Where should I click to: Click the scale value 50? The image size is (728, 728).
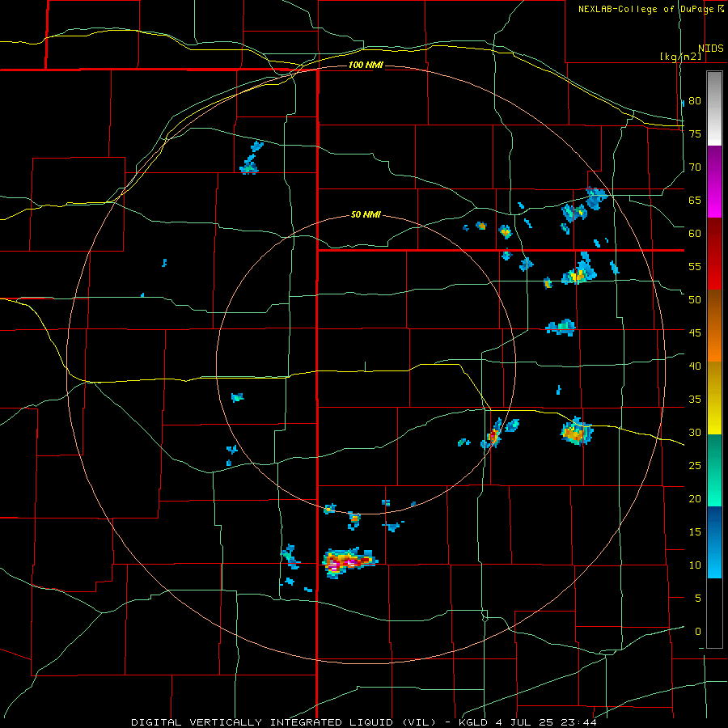pos(695,300)
